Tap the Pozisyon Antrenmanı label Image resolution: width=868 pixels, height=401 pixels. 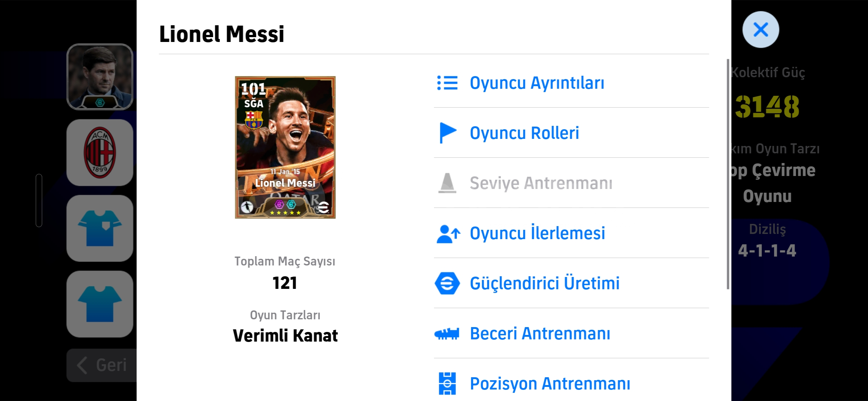(550, 384)
